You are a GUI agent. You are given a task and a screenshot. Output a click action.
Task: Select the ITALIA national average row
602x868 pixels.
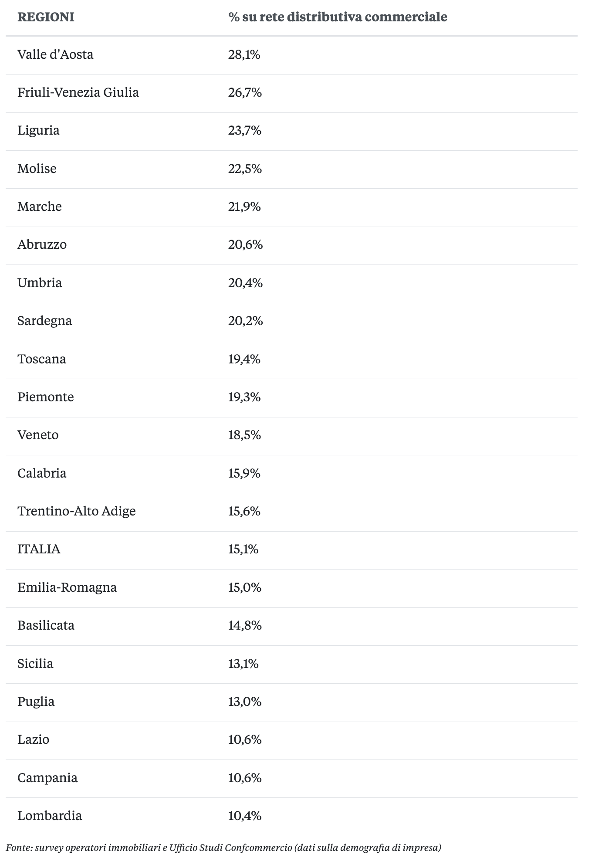coord(39,549)
